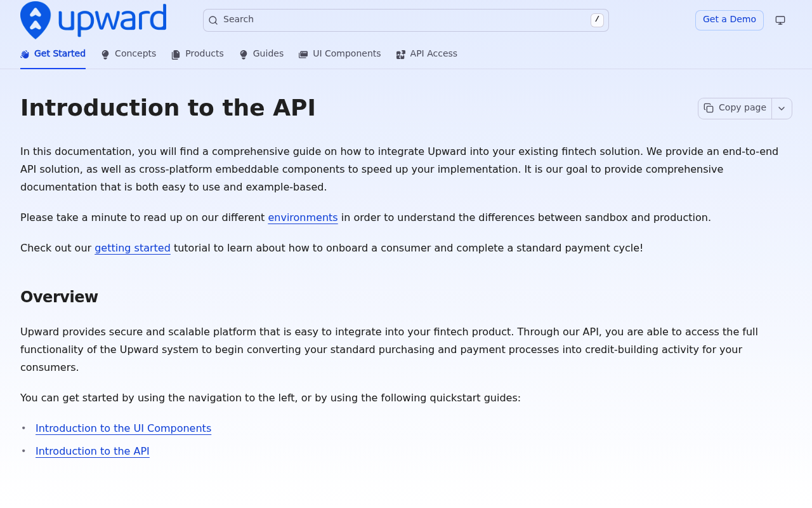Click the slash keyboard shortcut badge

[x=597, y=20]
